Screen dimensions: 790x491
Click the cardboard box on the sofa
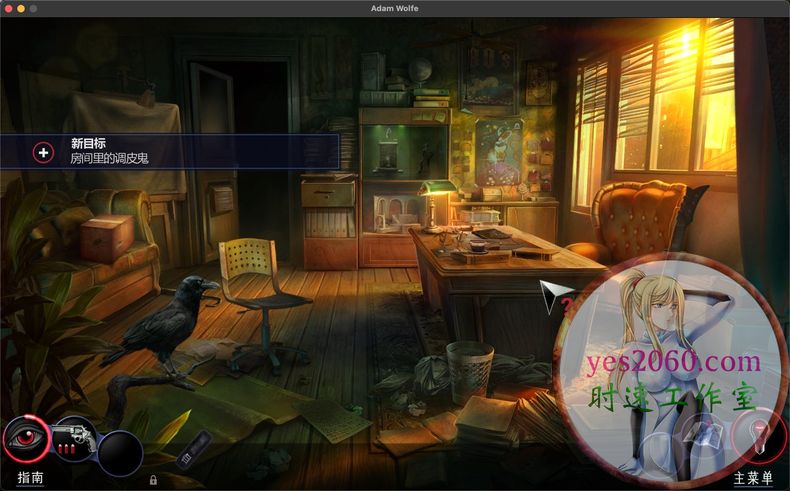click(x=107, y=238)
